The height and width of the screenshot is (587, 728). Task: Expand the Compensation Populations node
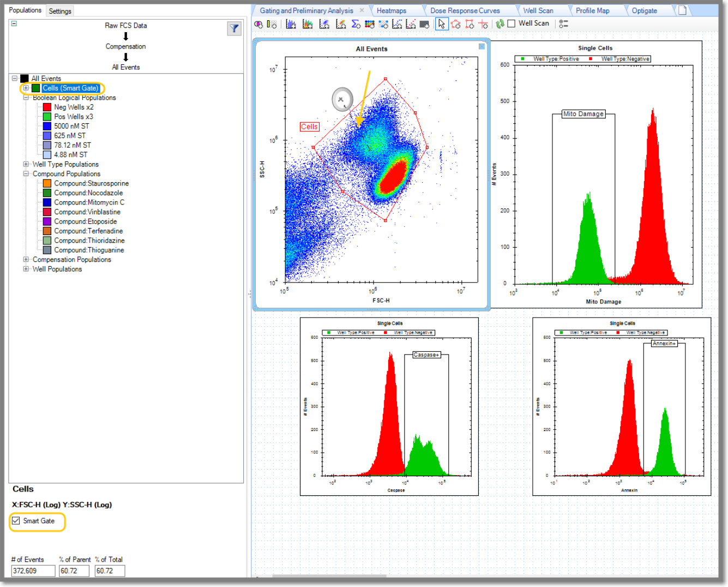26,260
